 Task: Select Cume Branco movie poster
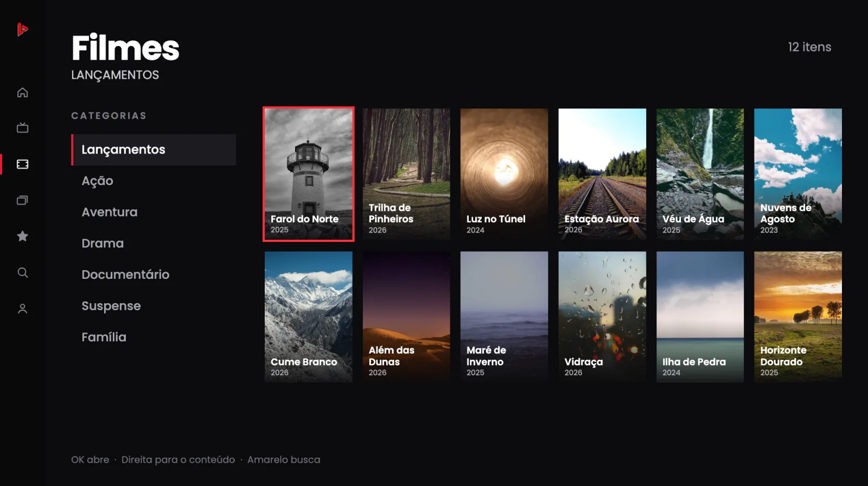tap(309, 317)
